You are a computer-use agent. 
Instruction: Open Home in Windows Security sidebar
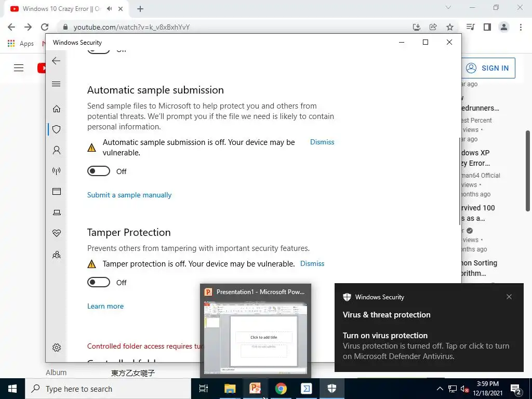56,109
